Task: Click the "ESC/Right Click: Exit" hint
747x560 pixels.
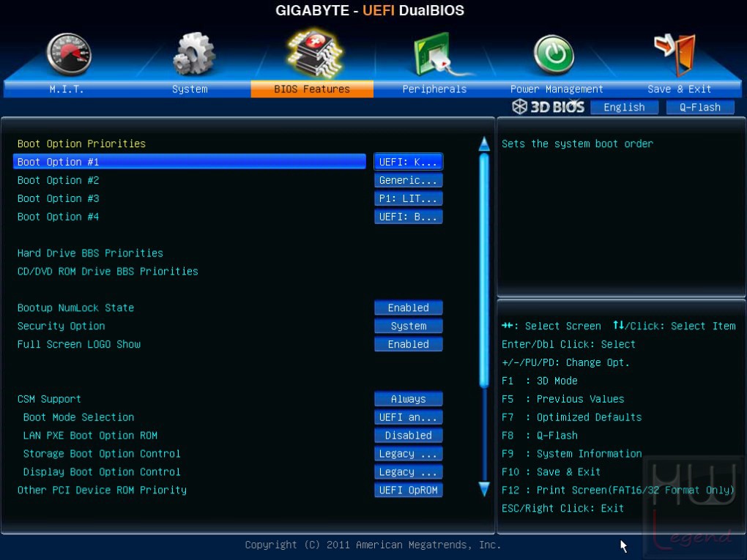Action: [x=562, y=508]
